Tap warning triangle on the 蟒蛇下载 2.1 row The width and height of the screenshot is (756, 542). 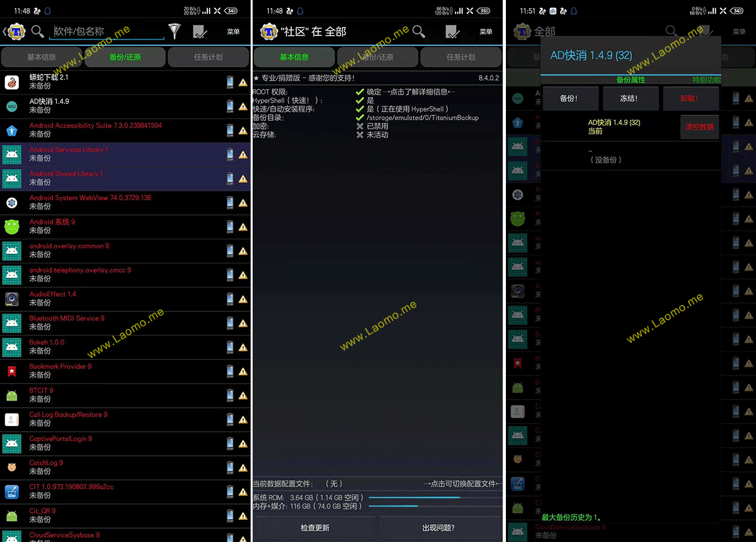[243, 83]
